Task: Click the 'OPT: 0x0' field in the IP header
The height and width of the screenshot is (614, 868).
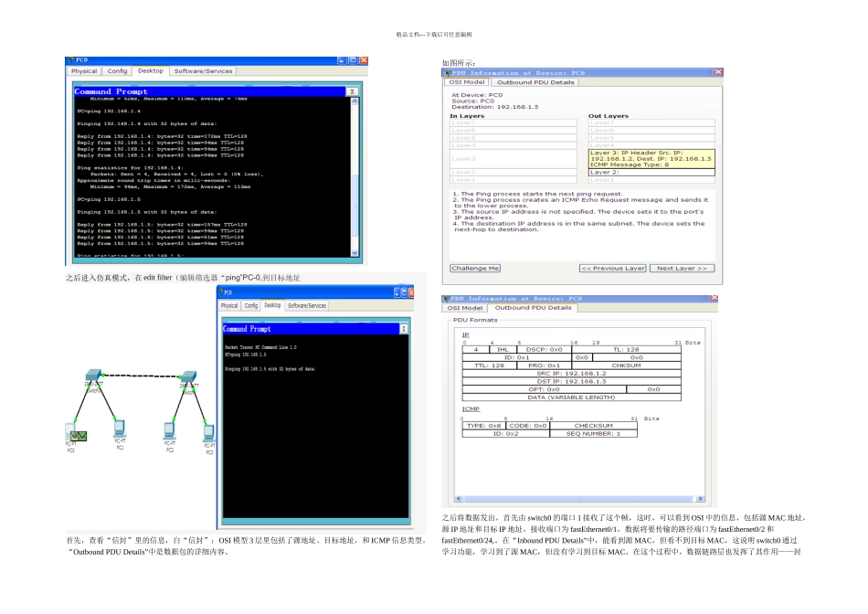Action: pos(545,389)
